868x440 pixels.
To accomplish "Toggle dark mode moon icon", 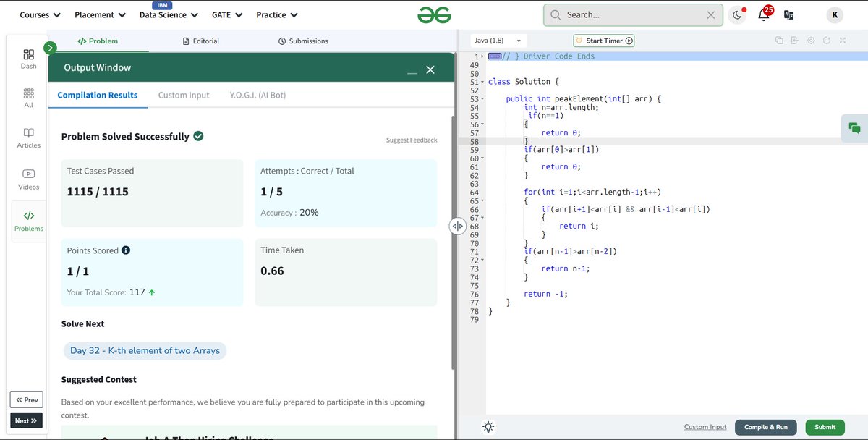I will click(x=737, y=14).
